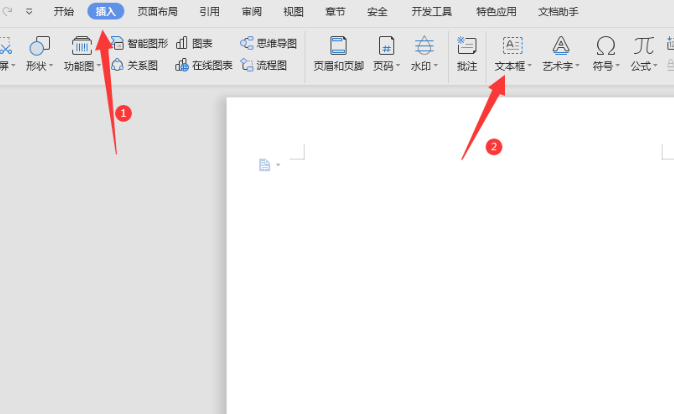The image size is (674, 414).
Task: Open the Page Layout (页面布局) tab
Action: 157,12
